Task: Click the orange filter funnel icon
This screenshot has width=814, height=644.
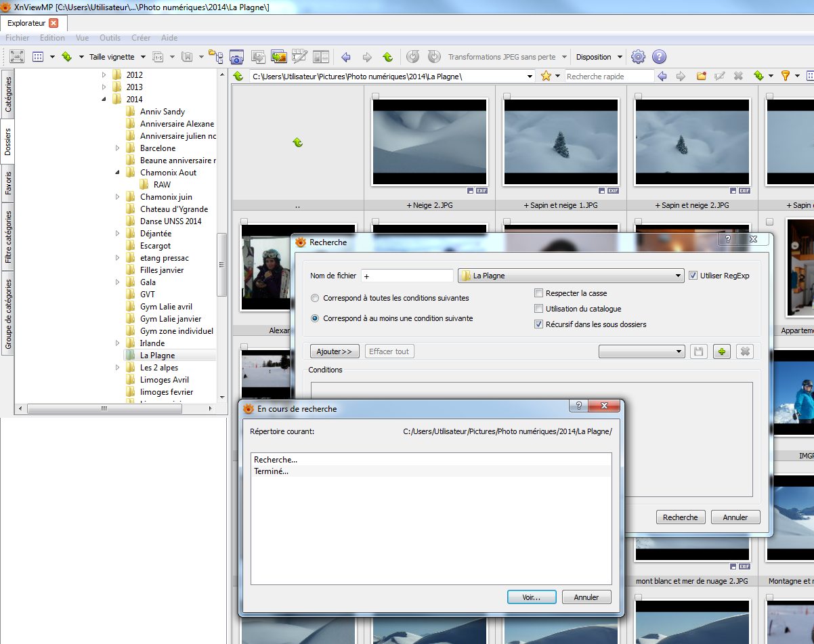Action: pyautogui.click(x=786, y=76)
